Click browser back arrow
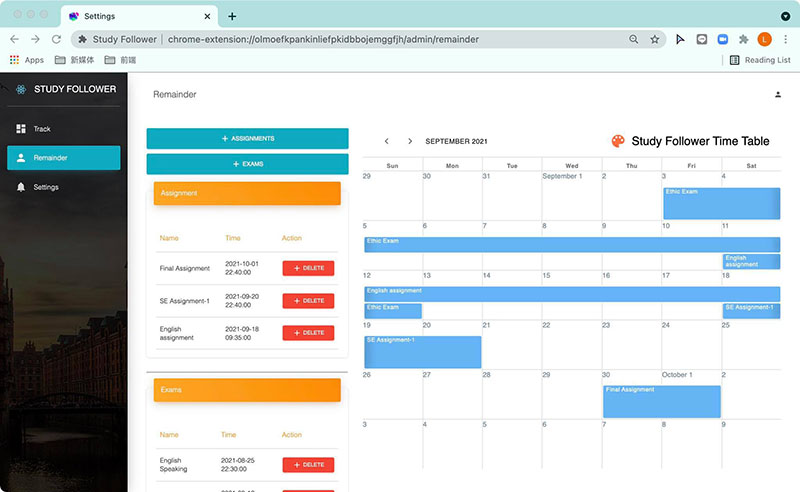 click(14, 39)
